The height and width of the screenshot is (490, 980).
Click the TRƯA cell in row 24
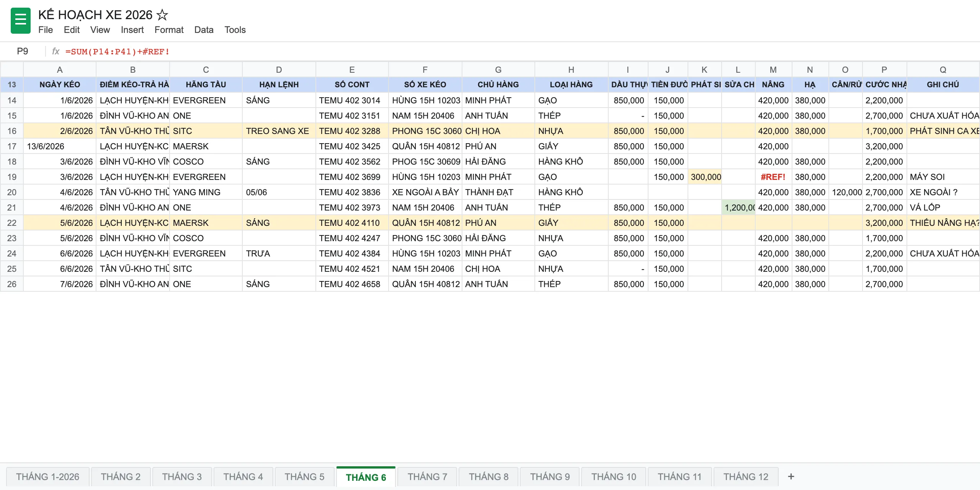pos(279,253)
